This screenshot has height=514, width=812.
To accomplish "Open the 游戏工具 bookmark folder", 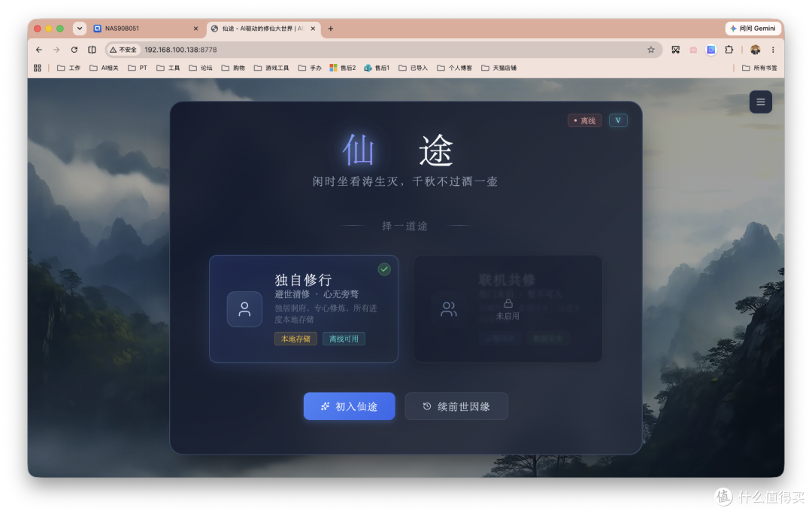I will [x=272, y=68].
